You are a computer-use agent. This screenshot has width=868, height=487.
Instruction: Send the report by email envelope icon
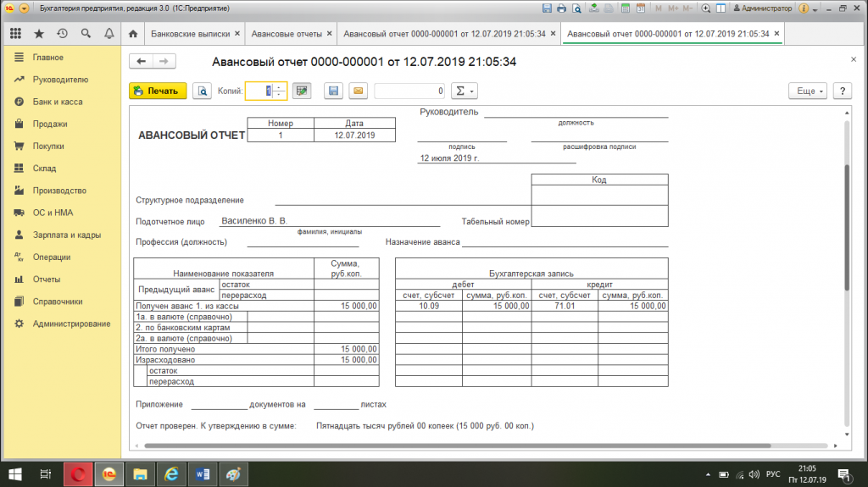point(358,91)
